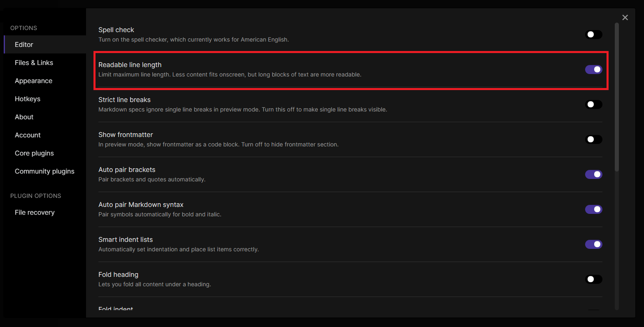The width and height of the screenshot is (644, 327).
Task: Select Community plugins in sidebar
Action: coord(44,171)
